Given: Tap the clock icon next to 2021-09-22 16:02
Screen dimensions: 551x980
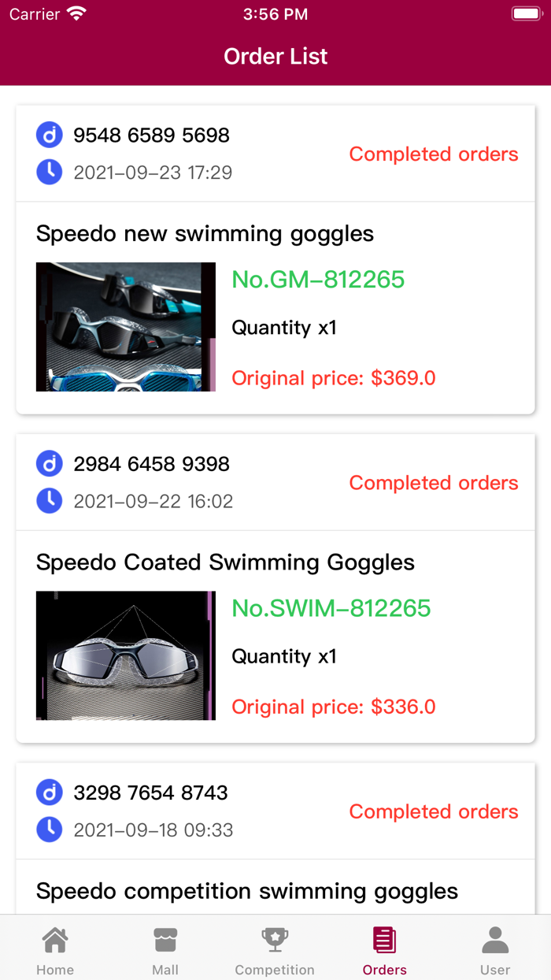Looking at the screenshot, I should pos(49,500).
